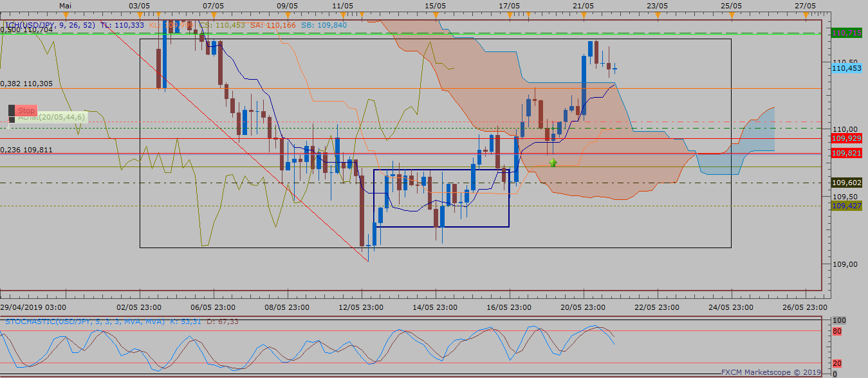868x378 pixels.
Task: Click the 22/05 23:00 time label
Action: [x=656, y=307]
